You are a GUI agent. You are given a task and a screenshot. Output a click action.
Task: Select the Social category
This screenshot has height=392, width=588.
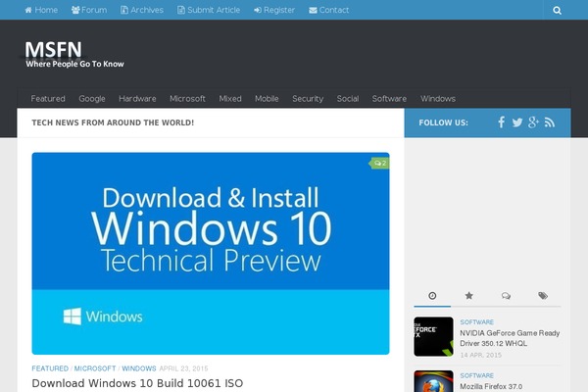tap(348, 99)
